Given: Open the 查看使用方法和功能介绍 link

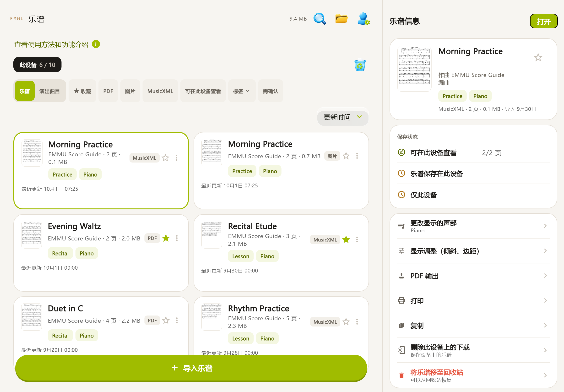Looking at the screenshot, I should coord(51,44).
